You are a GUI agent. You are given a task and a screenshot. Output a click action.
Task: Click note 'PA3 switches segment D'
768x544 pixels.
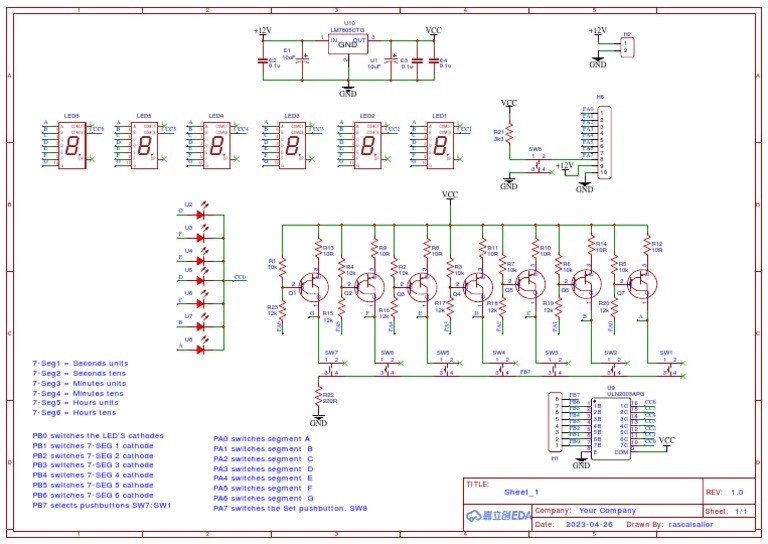tap(263, 469)
